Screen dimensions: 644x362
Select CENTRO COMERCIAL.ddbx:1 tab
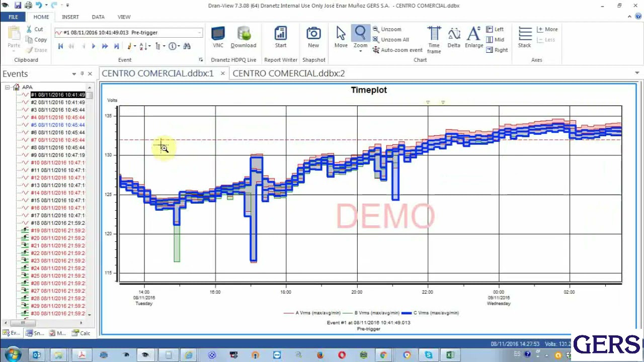[157, 73]
